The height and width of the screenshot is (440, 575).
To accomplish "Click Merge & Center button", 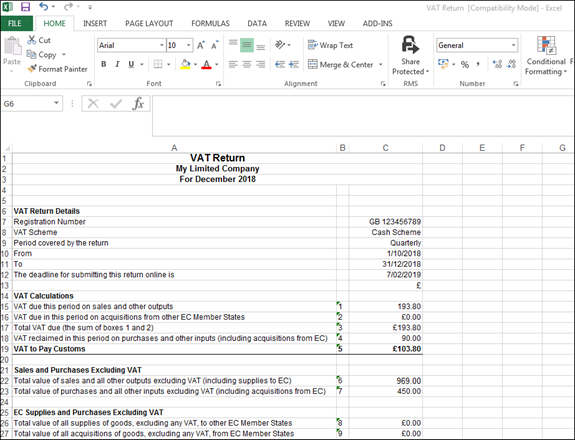I will coord(340,65).
